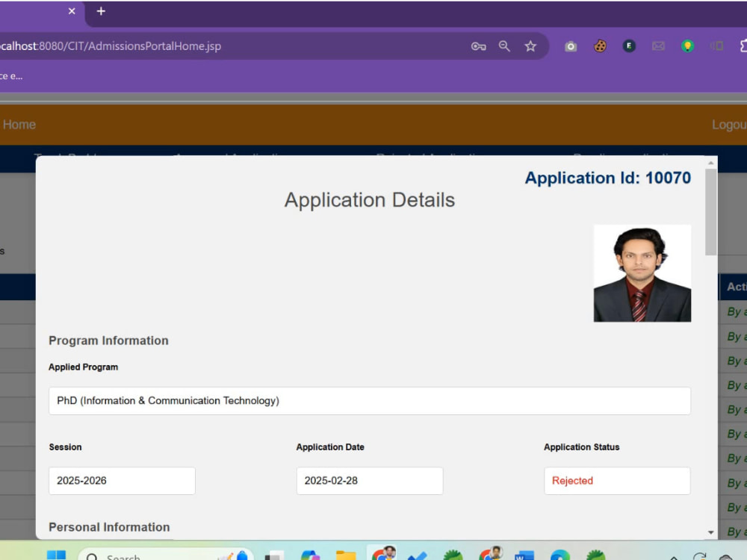Screen dimensions: 747x560
Task: Click the Application Date field 2025-02-28
Action: pyautogui.click(x=370, y=481)
